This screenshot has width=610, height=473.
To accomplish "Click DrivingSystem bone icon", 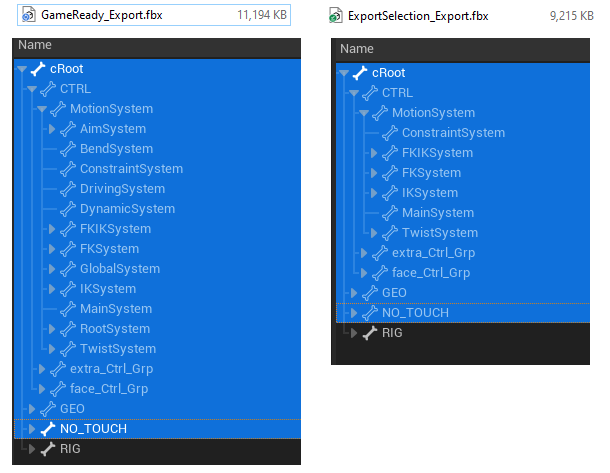I will tap(68, 189).
